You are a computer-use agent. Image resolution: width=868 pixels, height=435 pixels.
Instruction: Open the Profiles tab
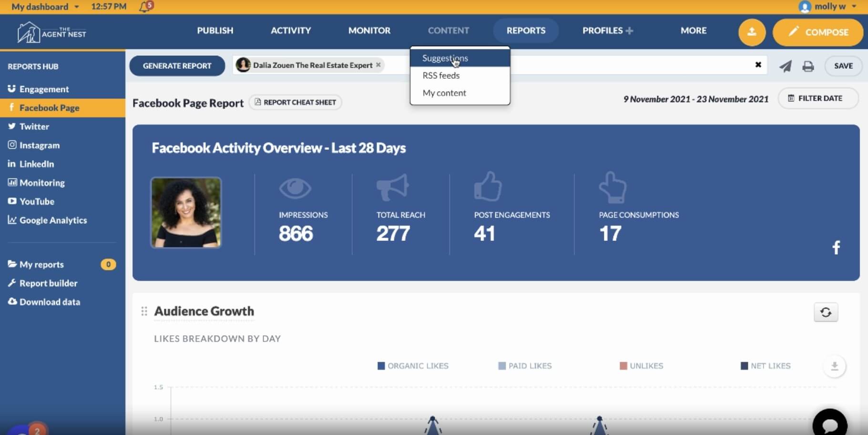point(602,31)
